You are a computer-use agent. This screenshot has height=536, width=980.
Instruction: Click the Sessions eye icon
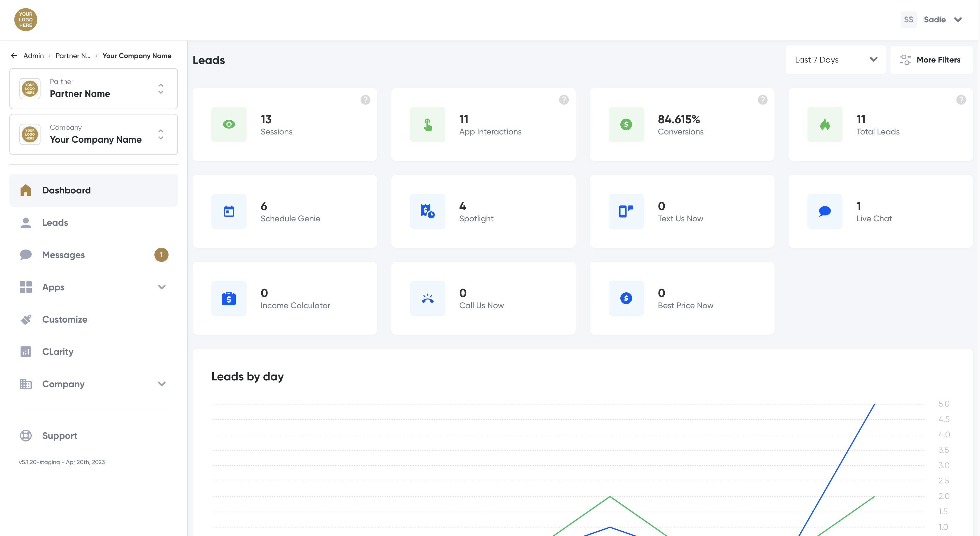coord(229,124)
